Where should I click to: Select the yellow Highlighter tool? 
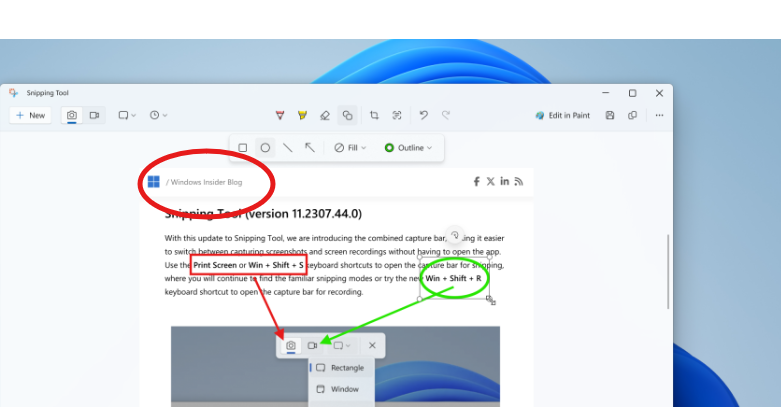302,115
